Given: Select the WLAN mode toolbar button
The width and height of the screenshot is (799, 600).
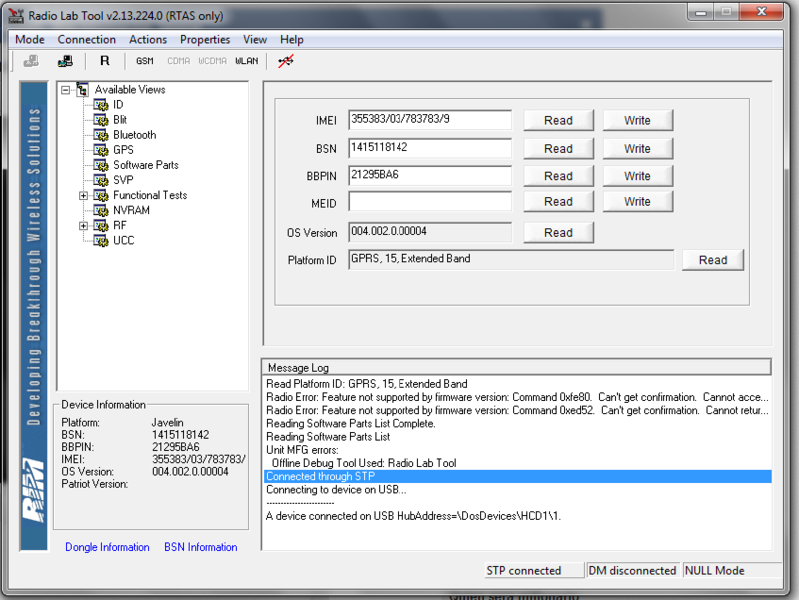Looking at the screenshot, I should [x=247, y=61].
